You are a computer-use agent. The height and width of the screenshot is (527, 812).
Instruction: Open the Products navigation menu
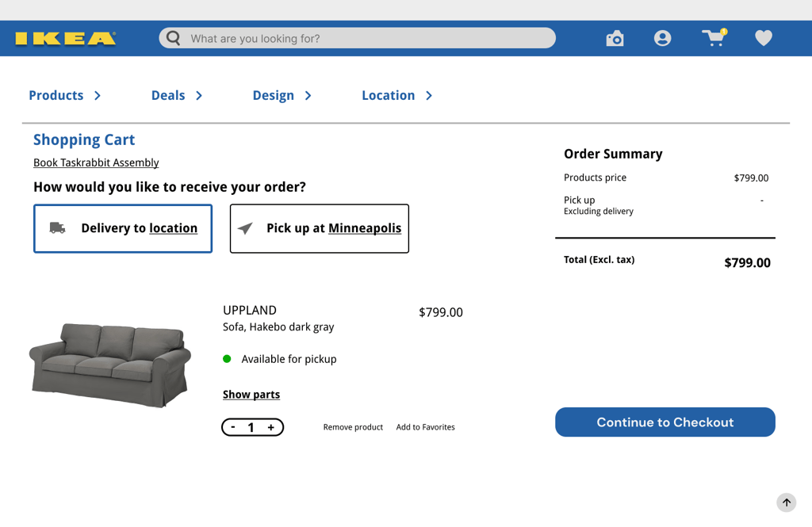56,95
